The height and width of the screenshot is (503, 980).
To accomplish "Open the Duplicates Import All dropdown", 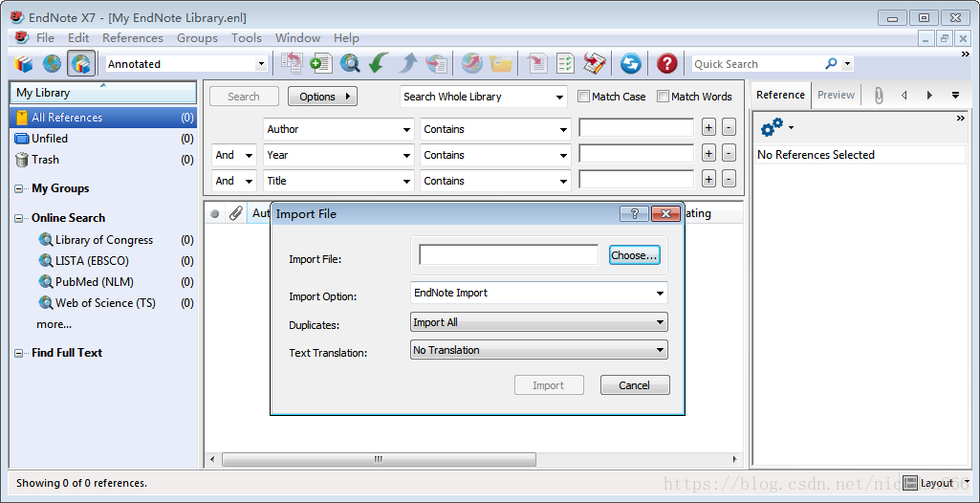I will click(x=538, y=322).
